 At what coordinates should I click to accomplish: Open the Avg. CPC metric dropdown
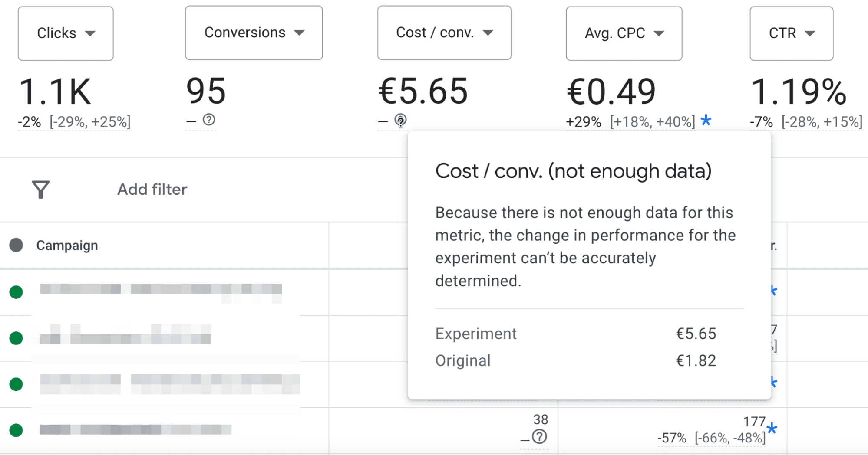pyautogui.click(x=660, y=33)
